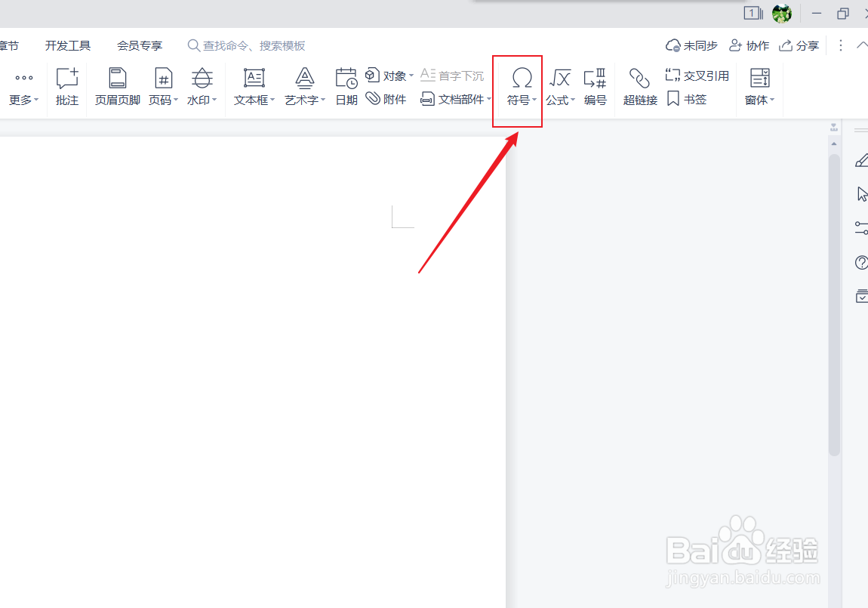Click the 页码 page number icon
Image resolution: width=868 pixels, height=608 pixels.
pos(163,78)
